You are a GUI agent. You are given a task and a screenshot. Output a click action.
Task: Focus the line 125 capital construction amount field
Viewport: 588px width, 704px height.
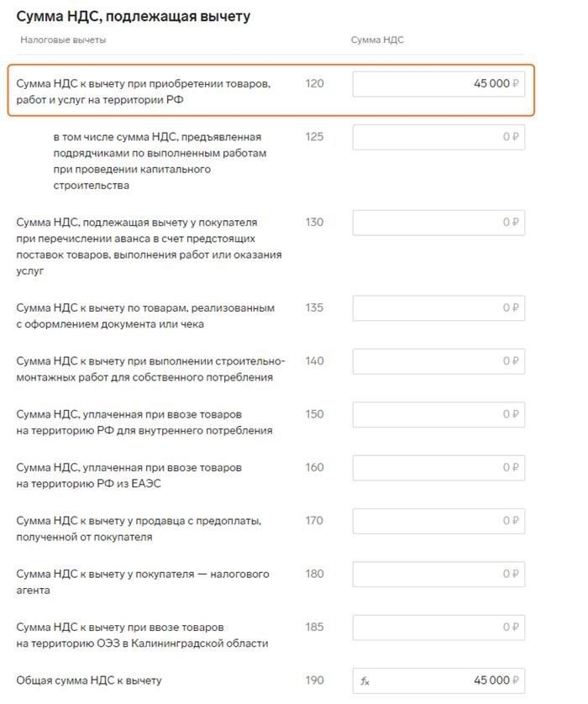point(438,137)
